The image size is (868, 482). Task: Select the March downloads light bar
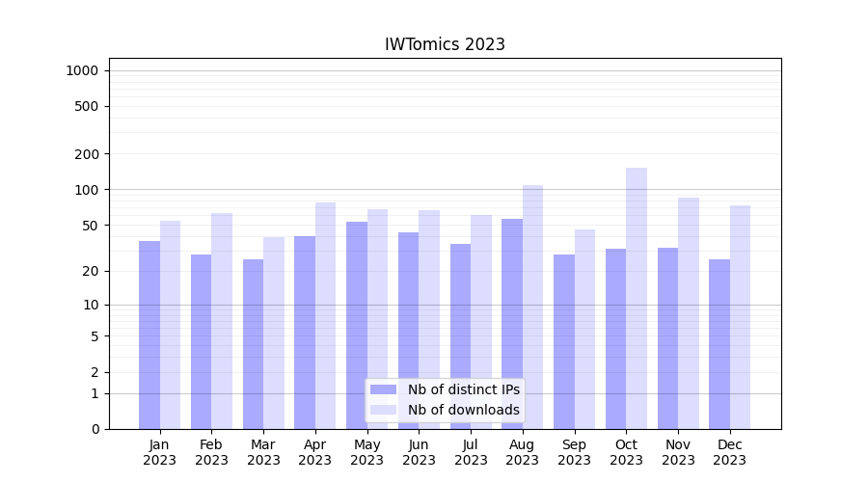coord(274,333)
